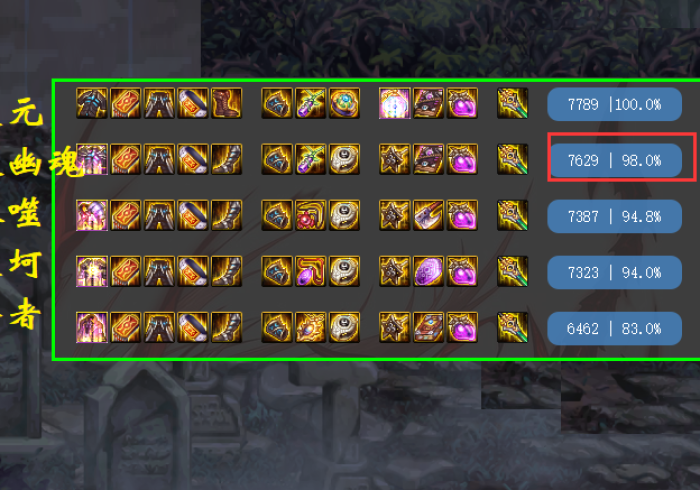The width and height of the screenshot is (700, 490).
Task: Select the red-outlined 7629 | 98.0% button
Action: [x=614, y=160]
